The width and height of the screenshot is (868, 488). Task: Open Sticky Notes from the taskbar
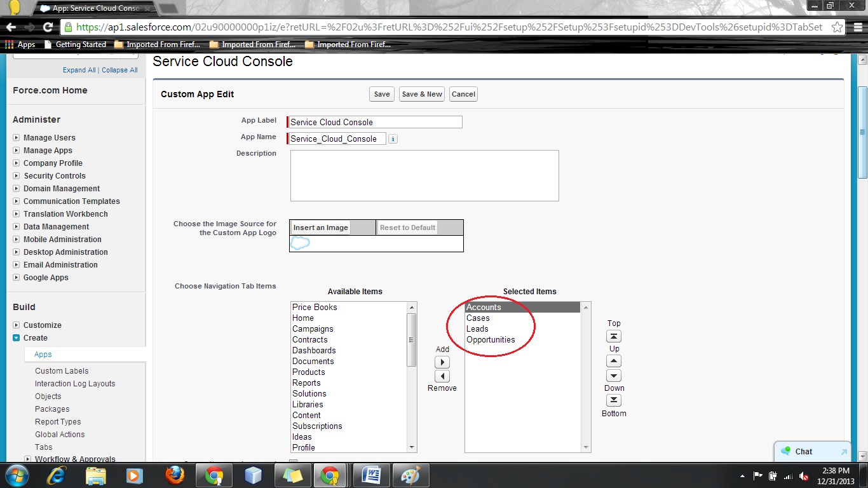point(292,475)
